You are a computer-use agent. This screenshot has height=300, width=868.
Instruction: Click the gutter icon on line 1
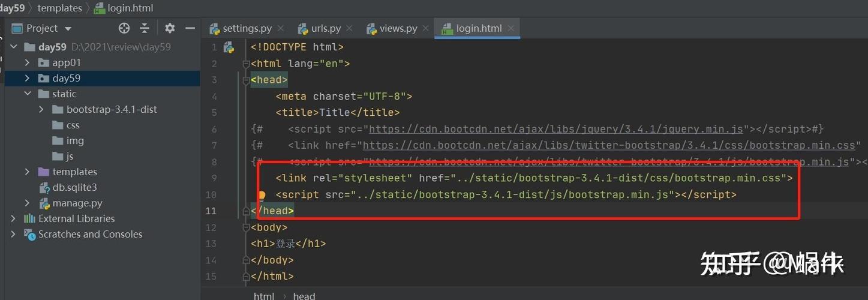(229, 47)
